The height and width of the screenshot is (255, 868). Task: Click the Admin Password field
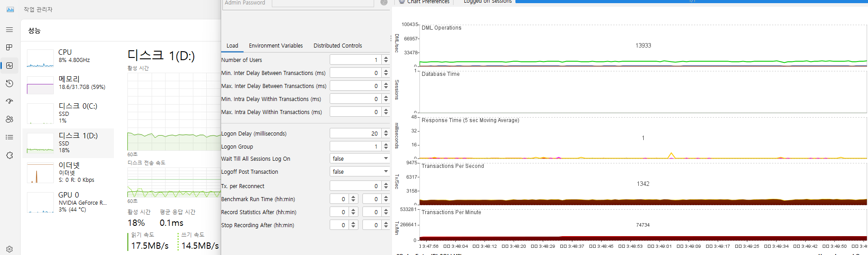pos(323,3)
